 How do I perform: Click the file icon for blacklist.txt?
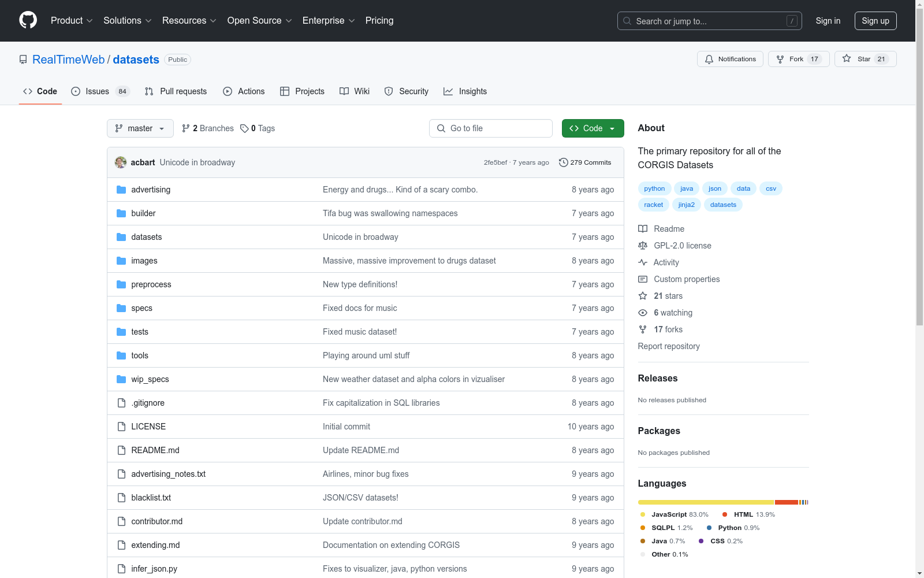pos(121,498)
